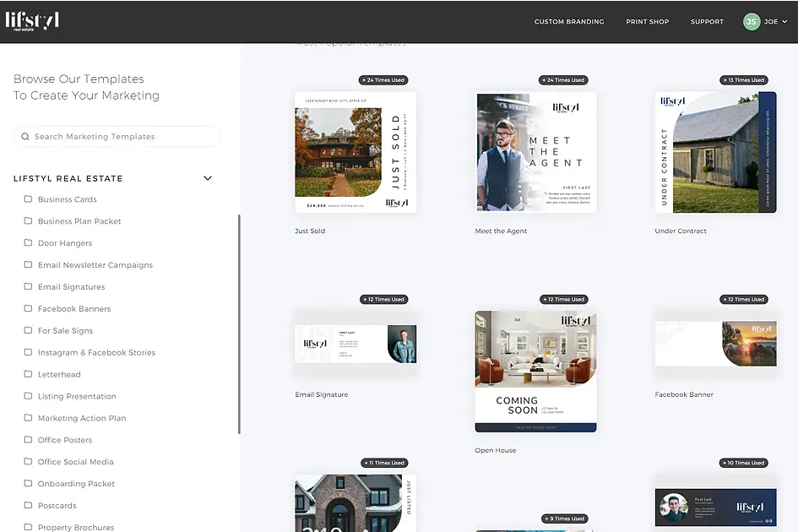Browse Email Newsletter Campaigns templates
This screenshot has height=532, width=798.
(95, 265)
